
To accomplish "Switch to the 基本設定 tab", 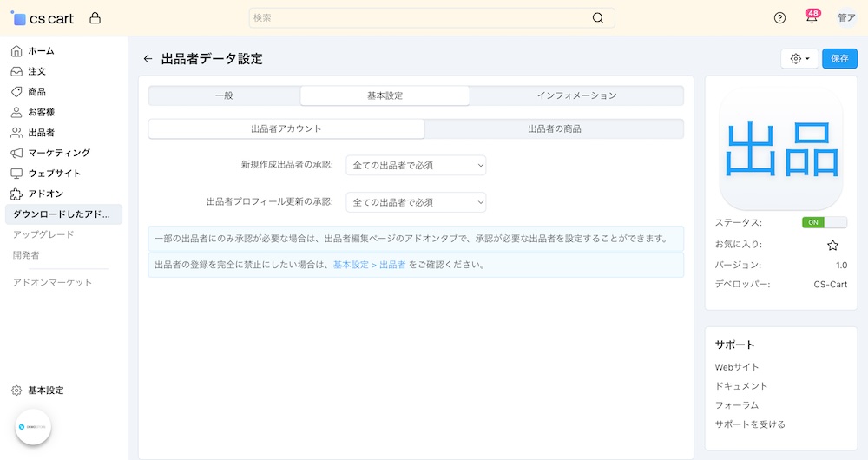I will click(385, 95).
